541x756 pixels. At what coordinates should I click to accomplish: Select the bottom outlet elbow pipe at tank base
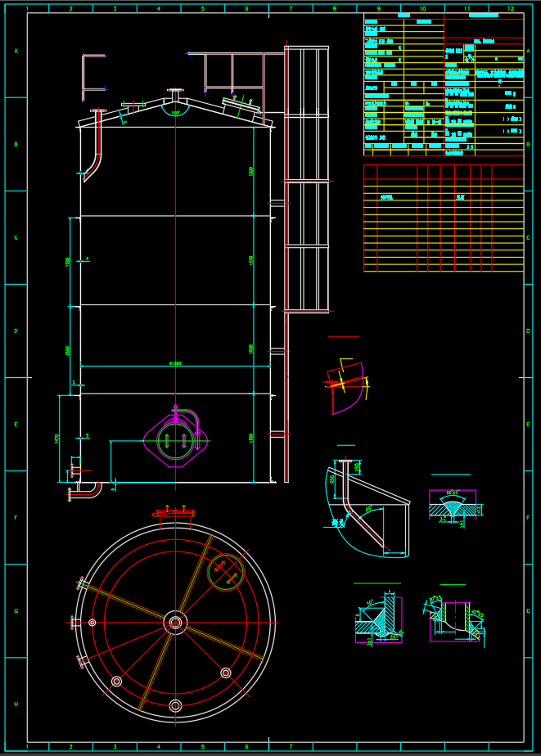click(x=85, y=490)
